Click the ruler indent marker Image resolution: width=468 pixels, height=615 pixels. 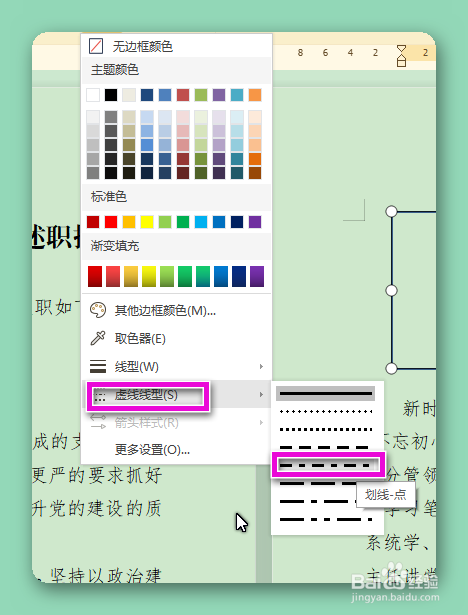(x=401, y=56)
